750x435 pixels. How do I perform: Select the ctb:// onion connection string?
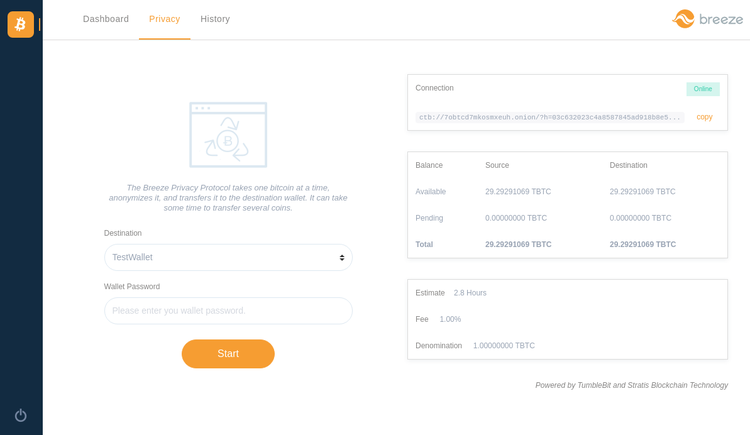click(x=550, y=117)
